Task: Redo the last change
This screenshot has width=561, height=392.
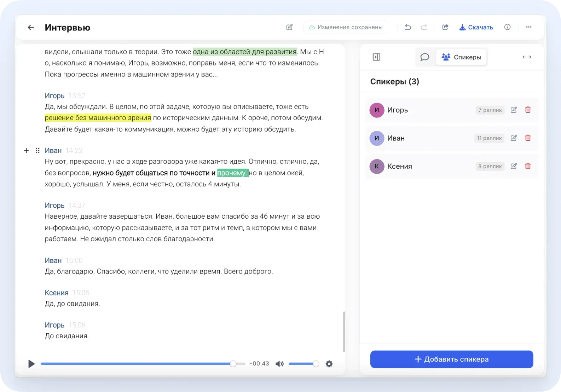Action: [424, 27]
